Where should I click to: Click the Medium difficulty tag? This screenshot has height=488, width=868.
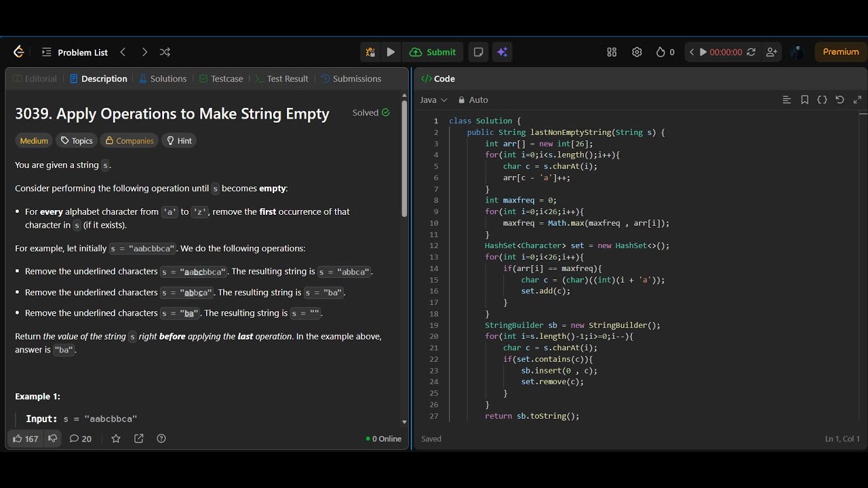pos(34,141)
